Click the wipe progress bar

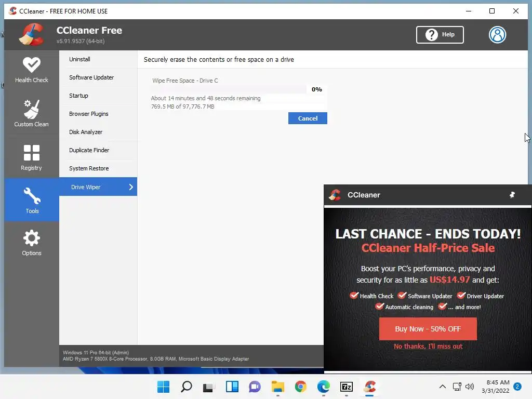[x=229, y=89]
